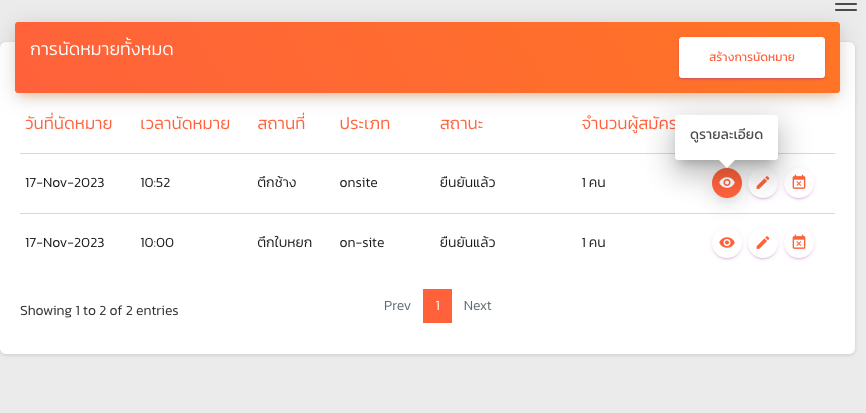View details of the 10:52 appointment

point(727,183)
